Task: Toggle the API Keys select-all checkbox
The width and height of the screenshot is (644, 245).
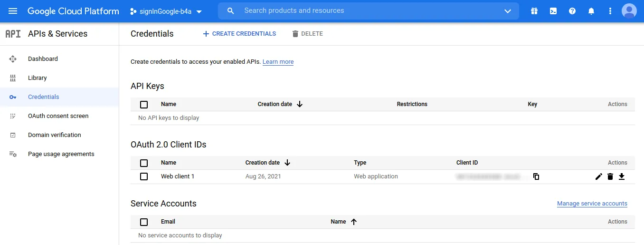Action: point(144,105)
